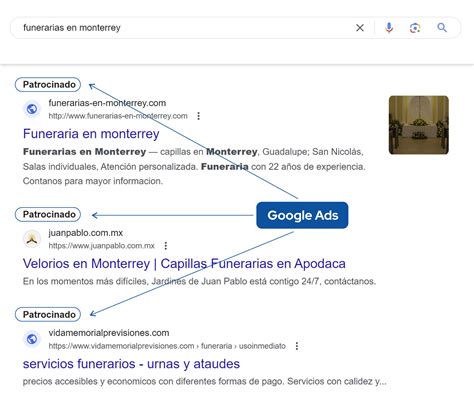Click the 'juanpablo.com.mx' site name

86,233
